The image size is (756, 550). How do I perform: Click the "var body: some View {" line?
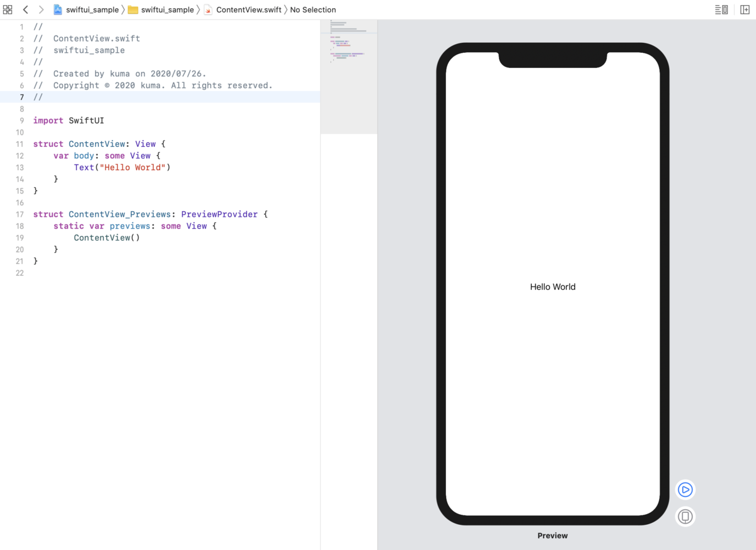(107, 156)
